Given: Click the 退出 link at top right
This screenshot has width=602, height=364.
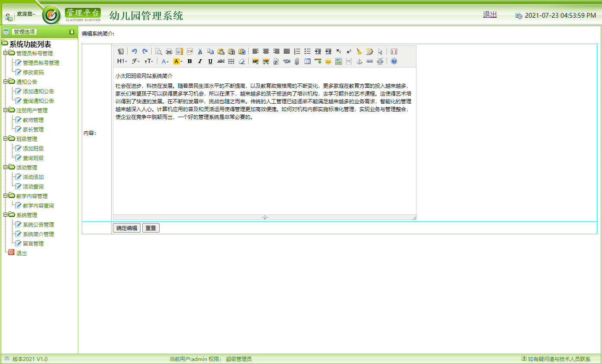Looking at the screenshot, I should tap(489, 14).
